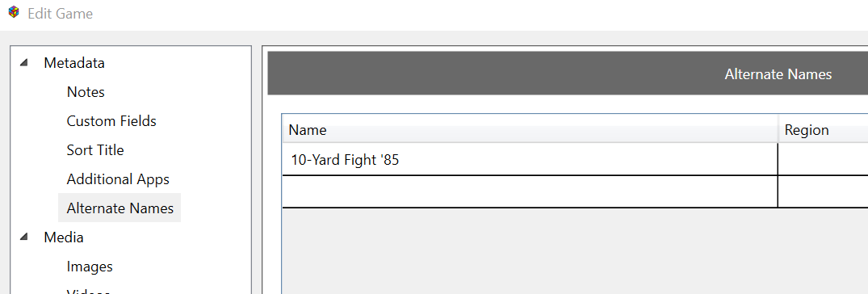Go to the Sort Title section
The height and width of the screenshot is (294, 868).
[x=95, y=150]
